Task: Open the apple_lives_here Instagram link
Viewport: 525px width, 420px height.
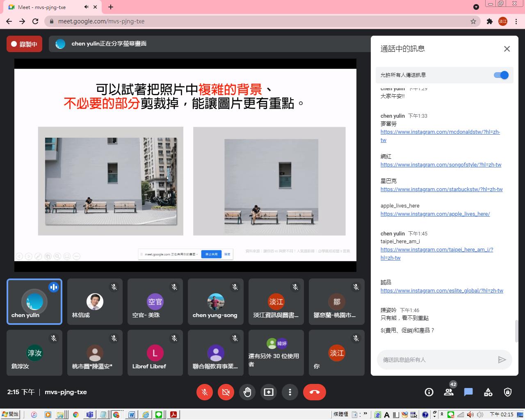Action: click(435, 214)
